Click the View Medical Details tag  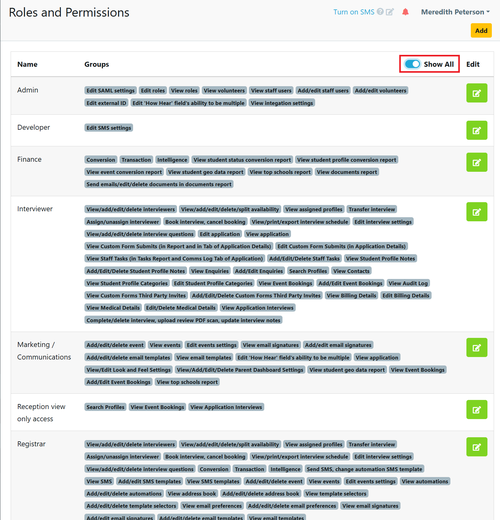click(x=113, y=308)
